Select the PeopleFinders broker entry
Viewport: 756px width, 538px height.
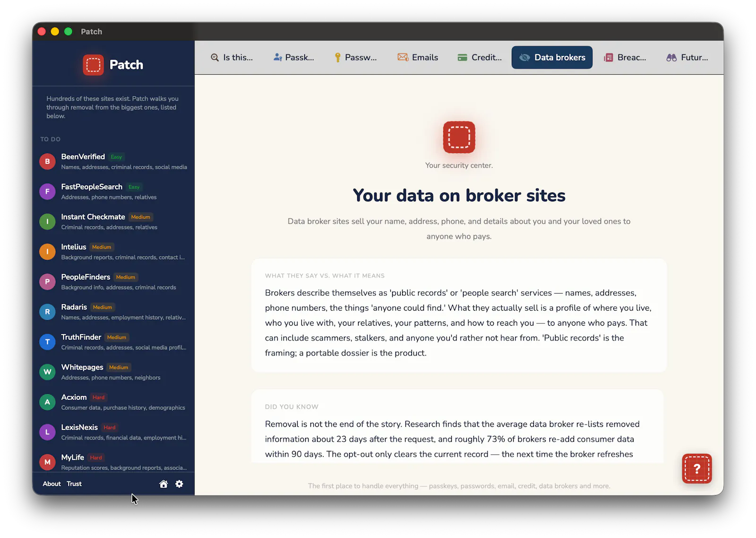click(113, 282)
